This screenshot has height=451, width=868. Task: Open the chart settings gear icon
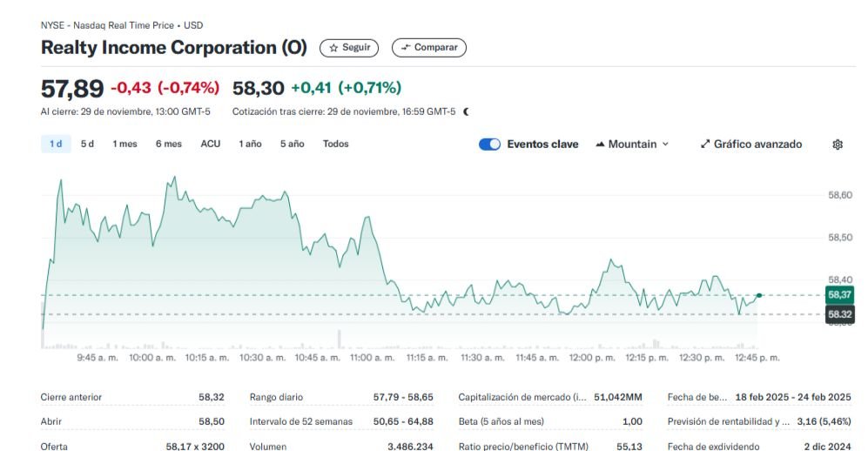pyautogui.click(x=838, y=145)
